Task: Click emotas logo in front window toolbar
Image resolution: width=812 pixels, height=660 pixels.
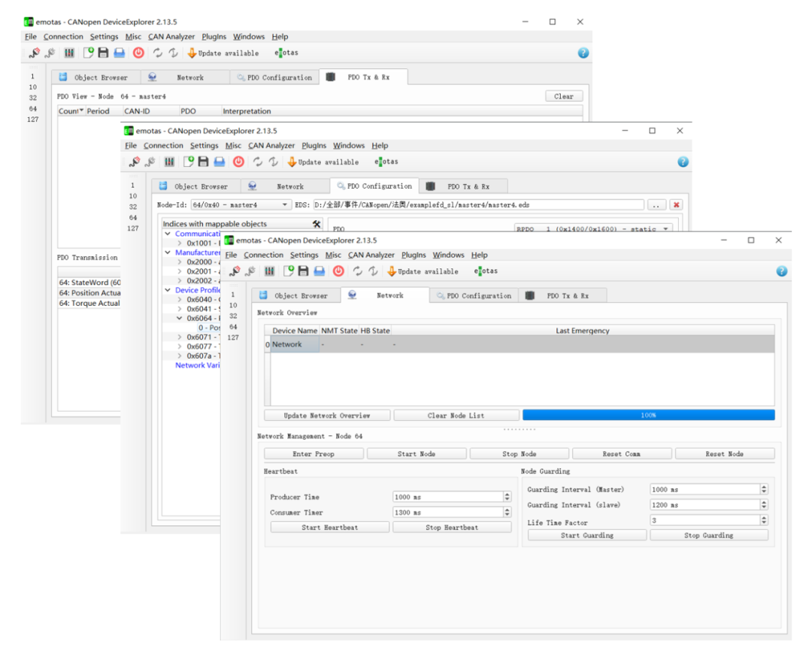Action: (486, 271)
